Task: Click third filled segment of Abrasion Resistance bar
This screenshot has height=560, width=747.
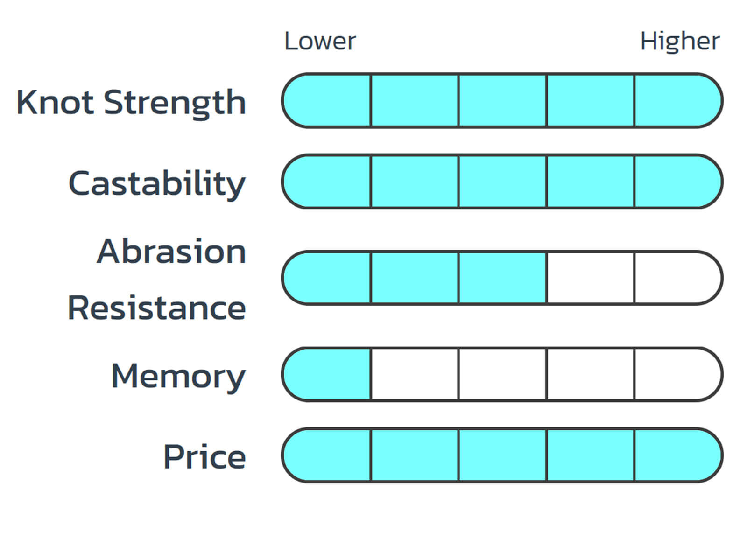Action: click(x=502, y=278)
